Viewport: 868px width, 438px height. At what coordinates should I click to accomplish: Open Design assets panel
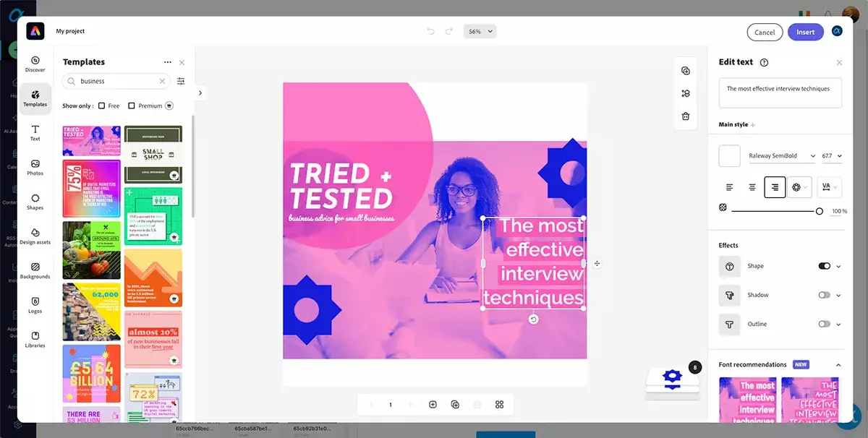pos(35,236)
